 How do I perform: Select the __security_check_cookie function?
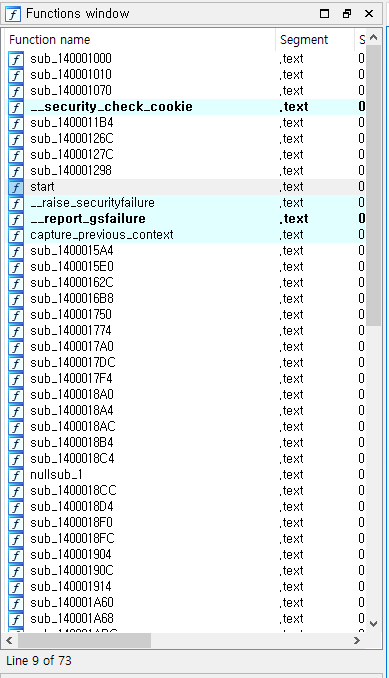pos(112,107)
